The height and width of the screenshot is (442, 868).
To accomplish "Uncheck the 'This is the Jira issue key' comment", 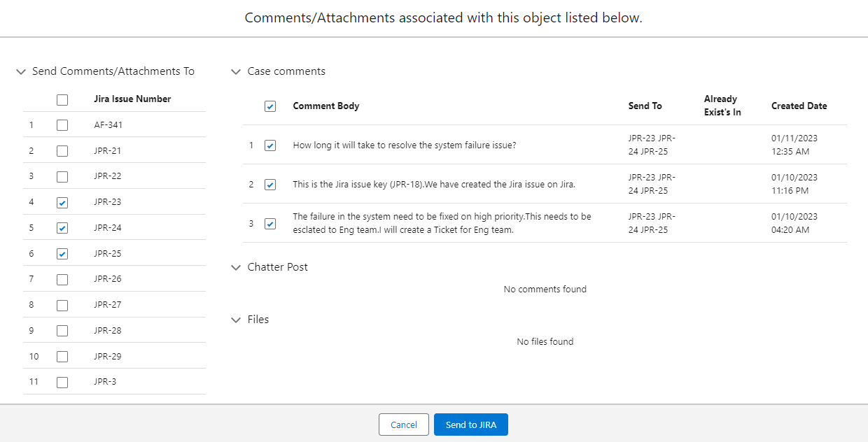I will (x=270, y=185).
